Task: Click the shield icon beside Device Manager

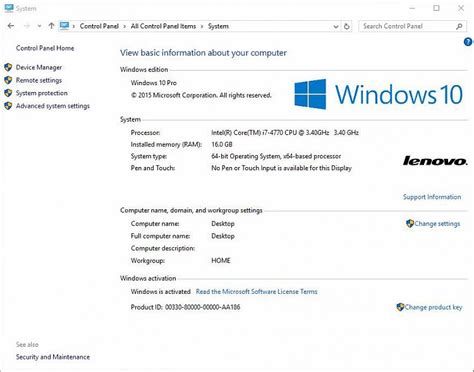Action: tap(8, 67)
